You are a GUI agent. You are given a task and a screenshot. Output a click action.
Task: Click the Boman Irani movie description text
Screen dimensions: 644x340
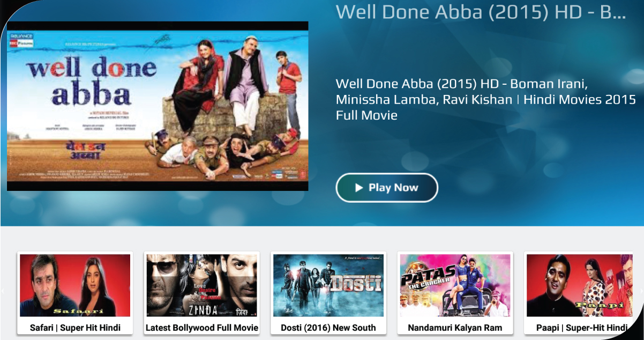[485, 99]
